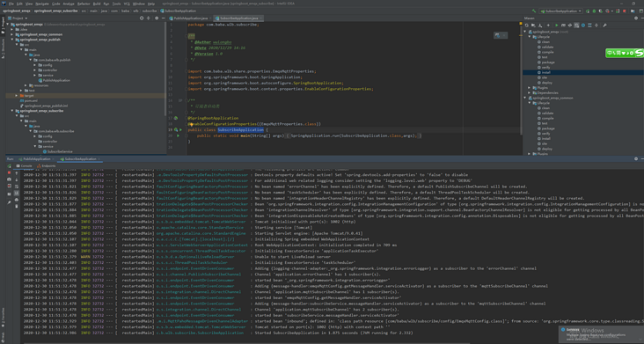Rerun SubscribeApplication with the green rerun icon
Image resolution: width=644 pixels, height=344 pixels.
[9, 166]
